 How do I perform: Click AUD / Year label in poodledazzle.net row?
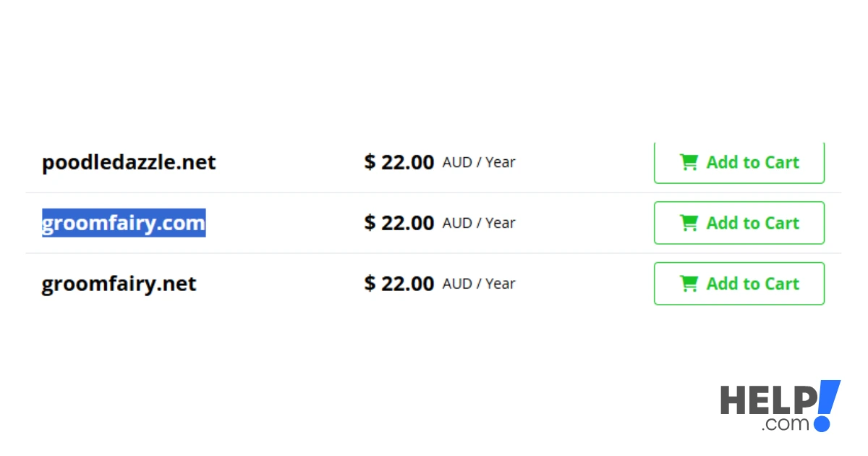pos(479,162)
